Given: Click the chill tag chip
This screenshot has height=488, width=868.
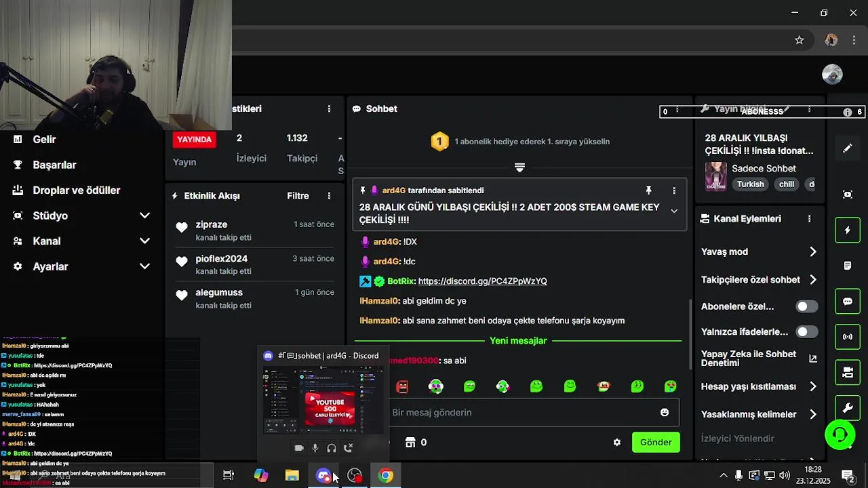Looking at the screenshot, I should (x=787, y=184).
